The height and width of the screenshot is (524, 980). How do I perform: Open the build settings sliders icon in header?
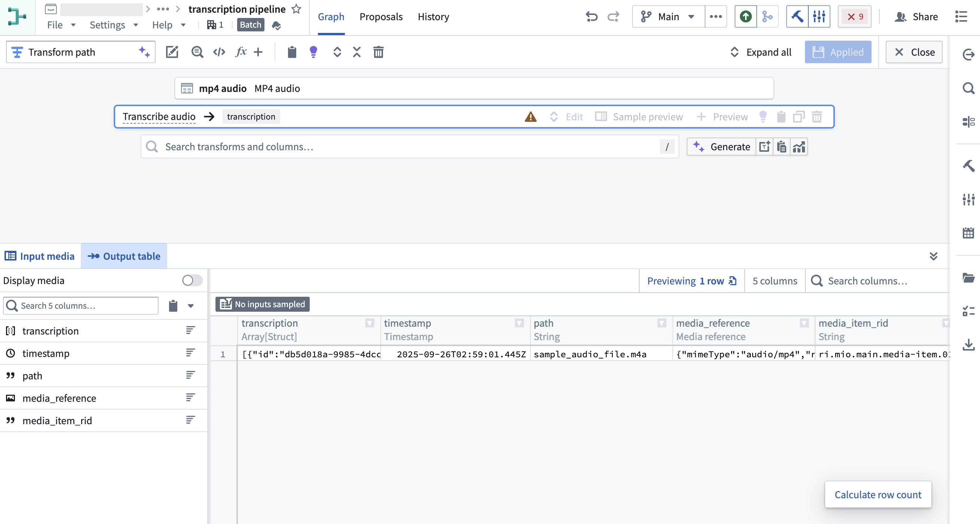[x=819, y=17]
